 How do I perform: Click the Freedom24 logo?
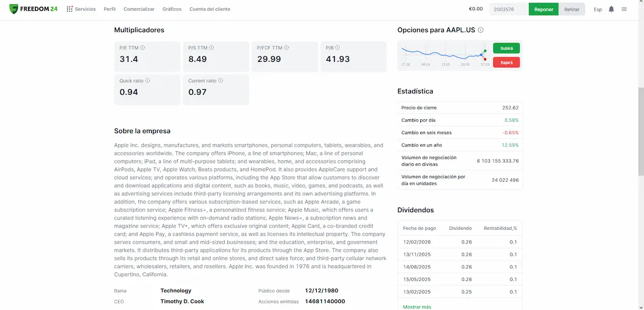click(33, 9)
